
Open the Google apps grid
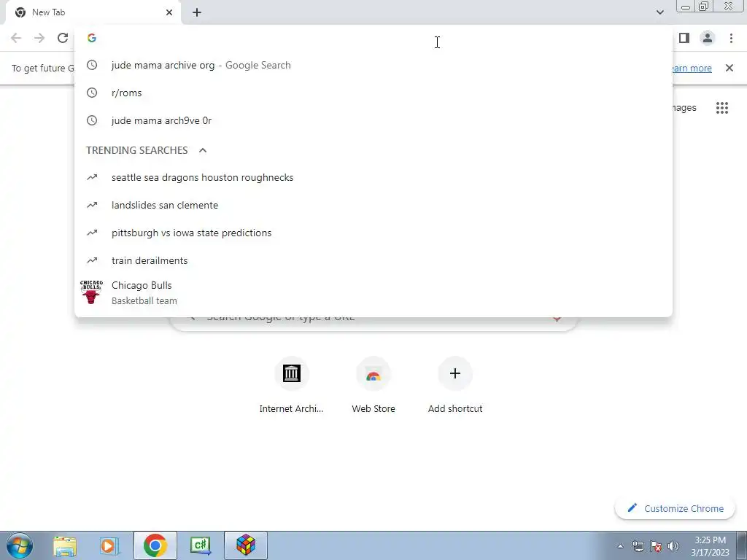click(721, 108)
